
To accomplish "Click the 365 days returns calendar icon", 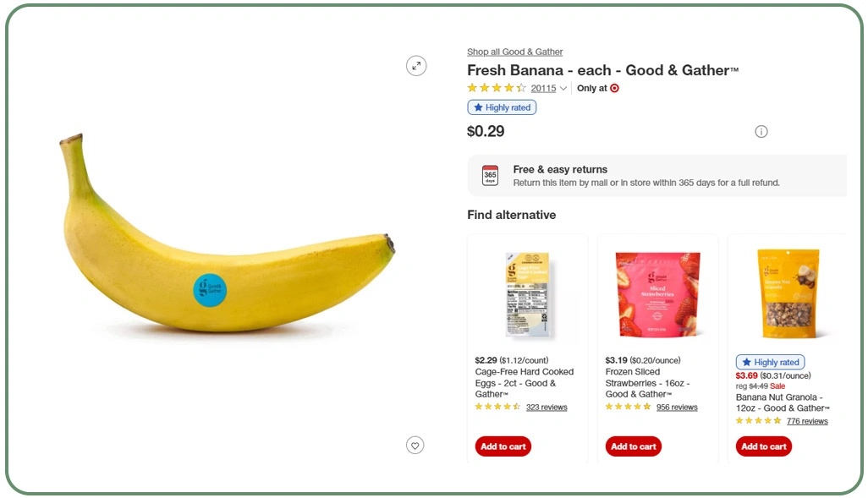I will tap(491, 175).
